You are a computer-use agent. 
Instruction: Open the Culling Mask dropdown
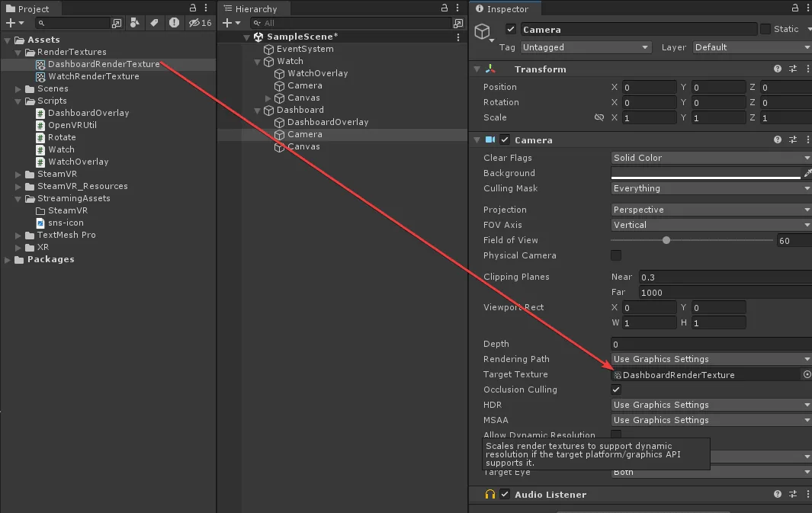click(x=711, y=188)
